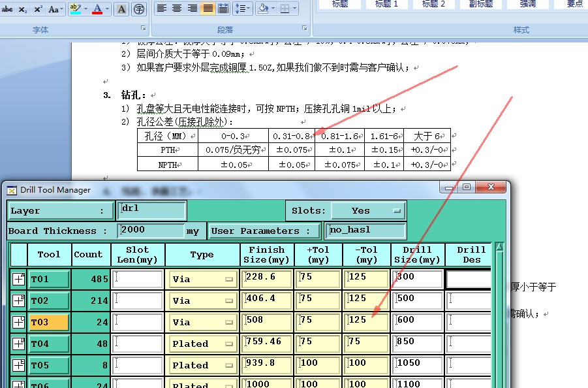The width and height of the screenshot is (588, 388).
Task: Click T01 Slot Len empty field
Action: coord(137,279)
